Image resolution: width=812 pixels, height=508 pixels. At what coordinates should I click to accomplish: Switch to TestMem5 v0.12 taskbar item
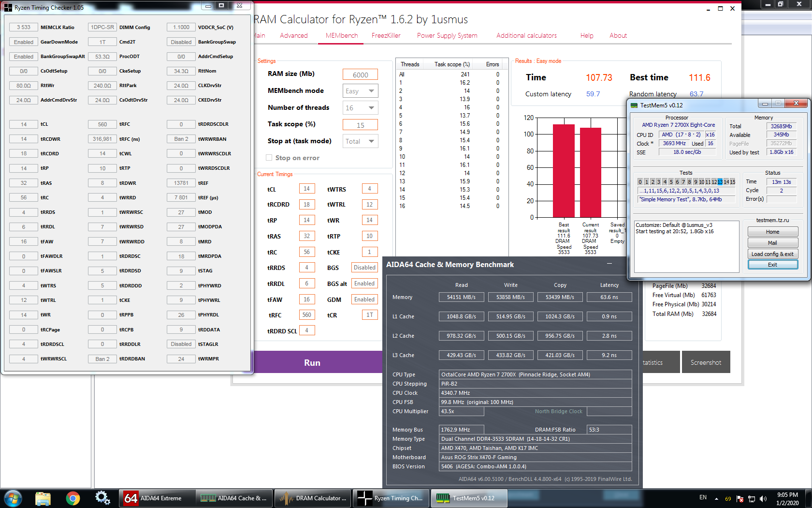point(469,498)
